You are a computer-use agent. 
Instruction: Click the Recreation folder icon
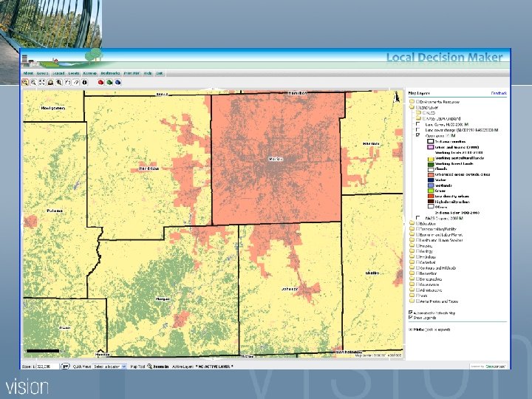pyautogui.click(x=412, y=273)
